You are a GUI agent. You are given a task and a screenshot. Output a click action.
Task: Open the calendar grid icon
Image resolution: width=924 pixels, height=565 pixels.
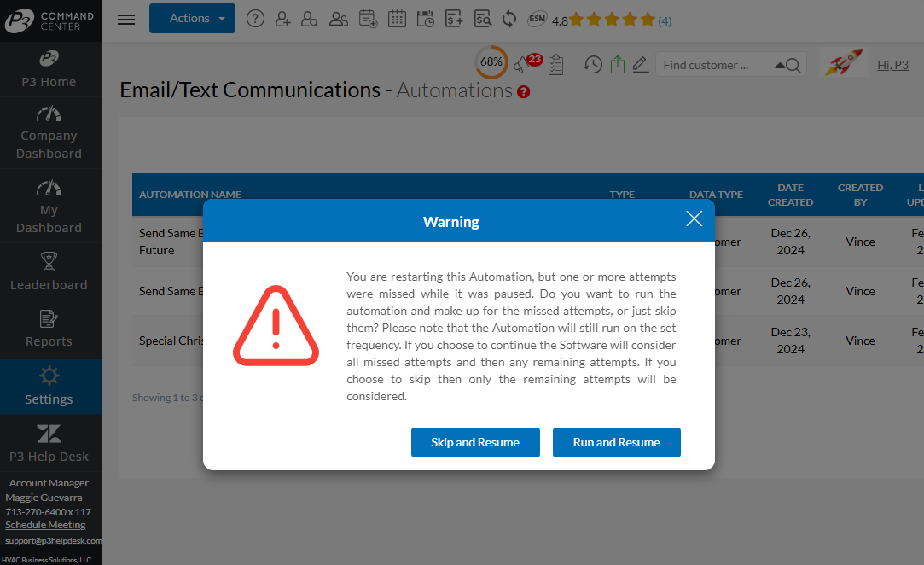[x=397, y=19]
